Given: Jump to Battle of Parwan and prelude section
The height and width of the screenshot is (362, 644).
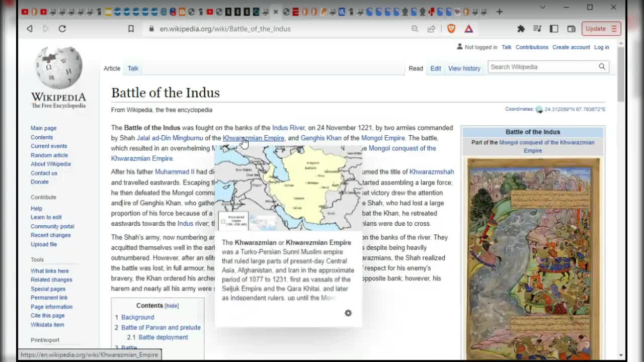Looking at the screenshot, I should coord(161,327).
